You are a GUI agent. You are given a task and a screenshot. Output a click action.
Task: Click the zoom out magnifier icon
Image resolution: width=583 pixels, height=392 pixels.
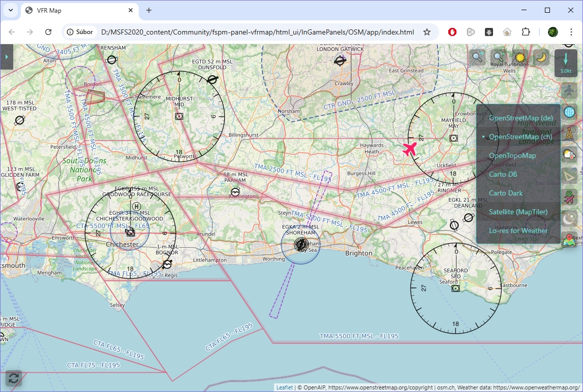point(499,57)
